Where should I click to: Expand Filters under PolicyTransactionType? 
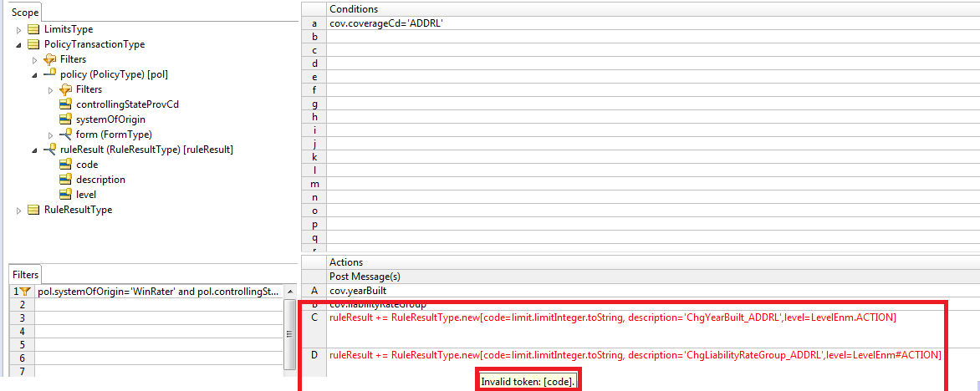(x=34, y=60)
